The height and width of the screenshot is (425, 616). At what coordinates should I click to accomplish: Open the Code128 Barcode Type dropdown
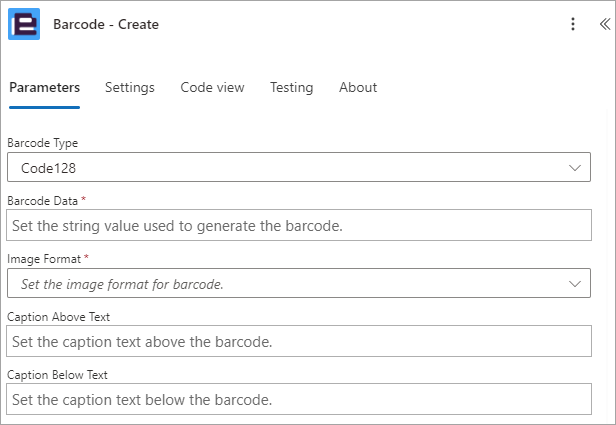tap(299, 167)
